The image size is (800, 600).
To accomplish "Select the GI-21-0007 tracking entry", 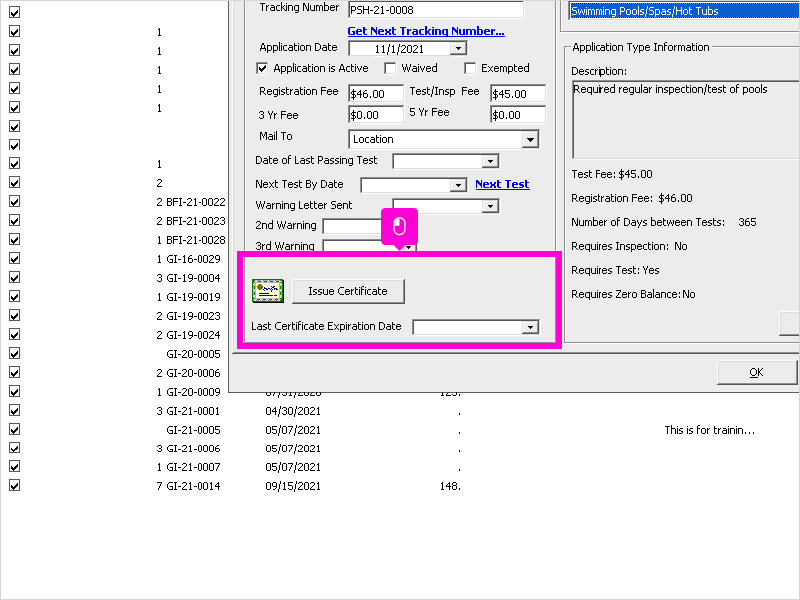I will pyautogui.click(x=193, y=467).
